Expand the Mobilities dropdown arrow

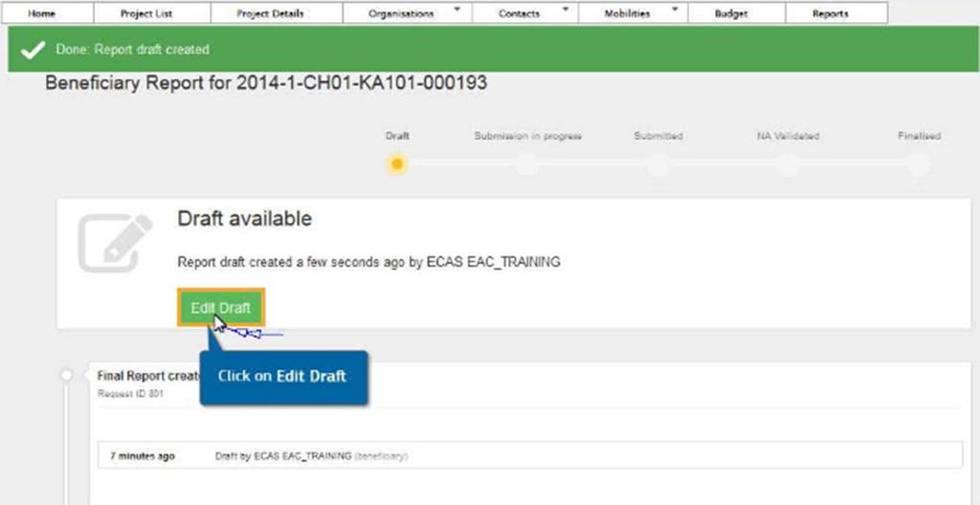(x=675, y=10)
